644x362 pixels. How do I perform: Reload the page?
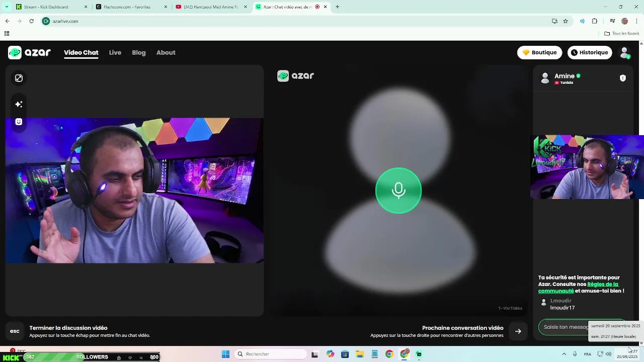(31, 21)
